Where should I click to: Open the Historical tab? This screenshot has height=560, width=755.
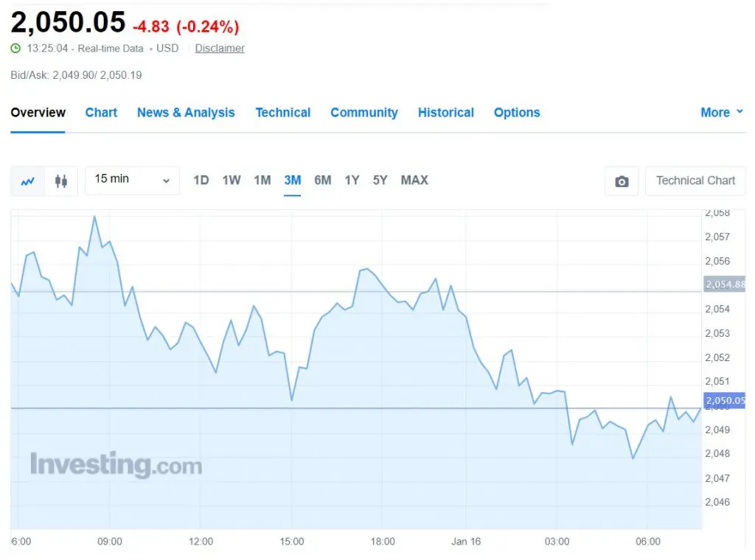click(446, 113)
